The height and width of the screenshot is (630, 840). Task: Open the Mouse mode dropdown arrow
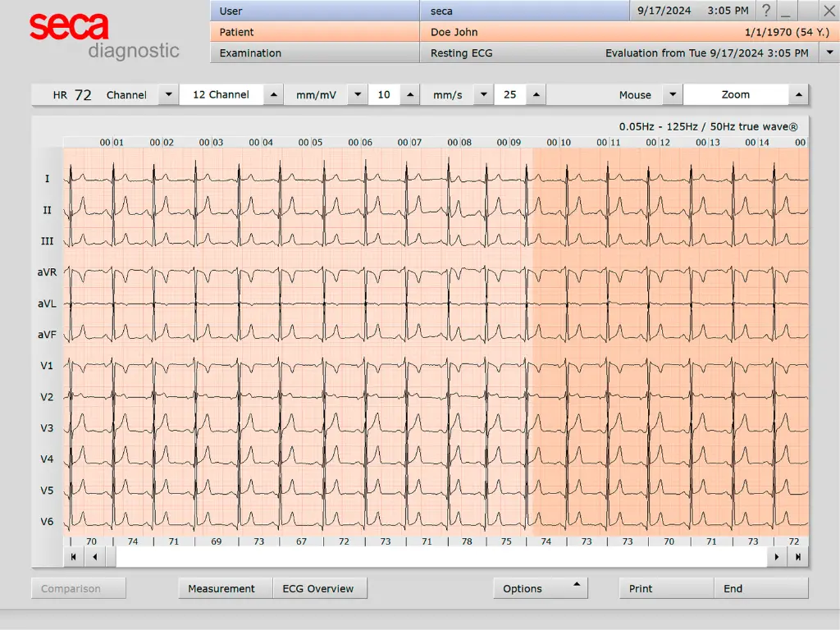click(x=673, y=94)
